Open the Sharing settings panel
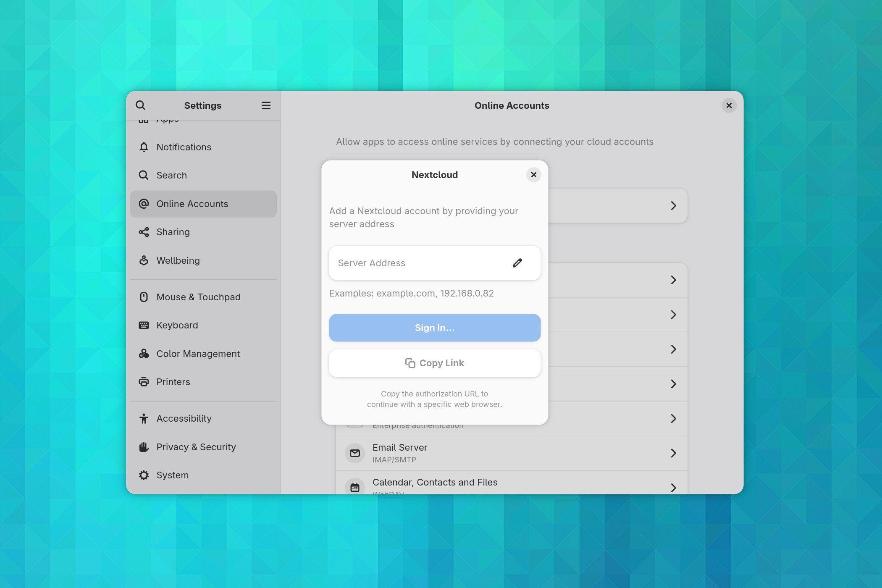 tap(203, 232)
